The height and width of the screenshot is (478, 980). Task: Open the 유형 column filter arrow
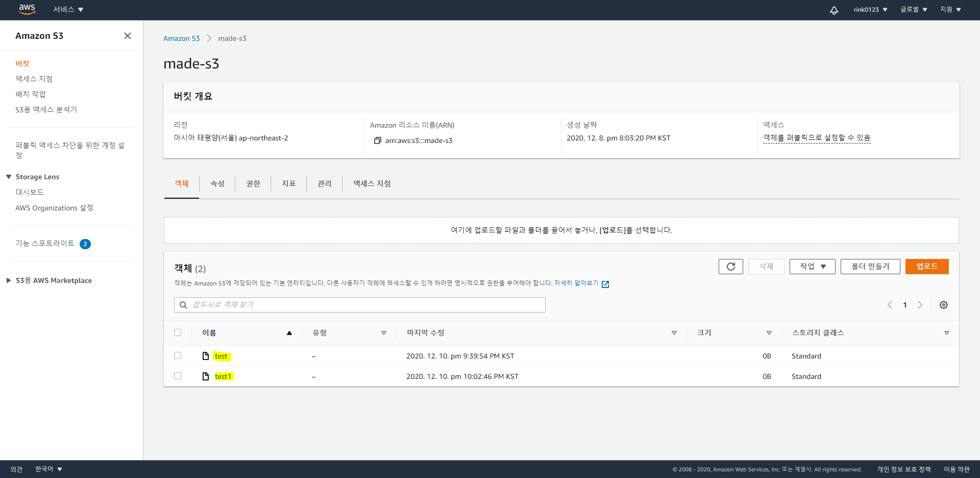(384, 333)
